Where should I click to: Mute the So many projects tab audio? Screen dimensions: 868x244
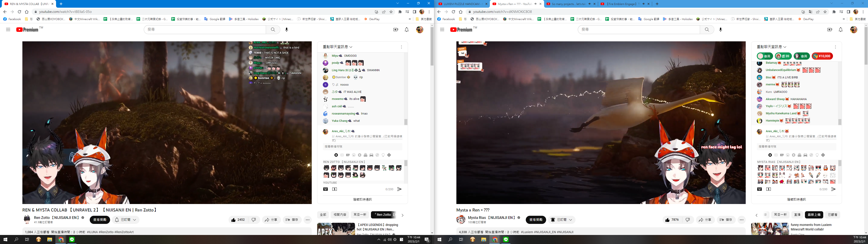(x=590, y=4)
